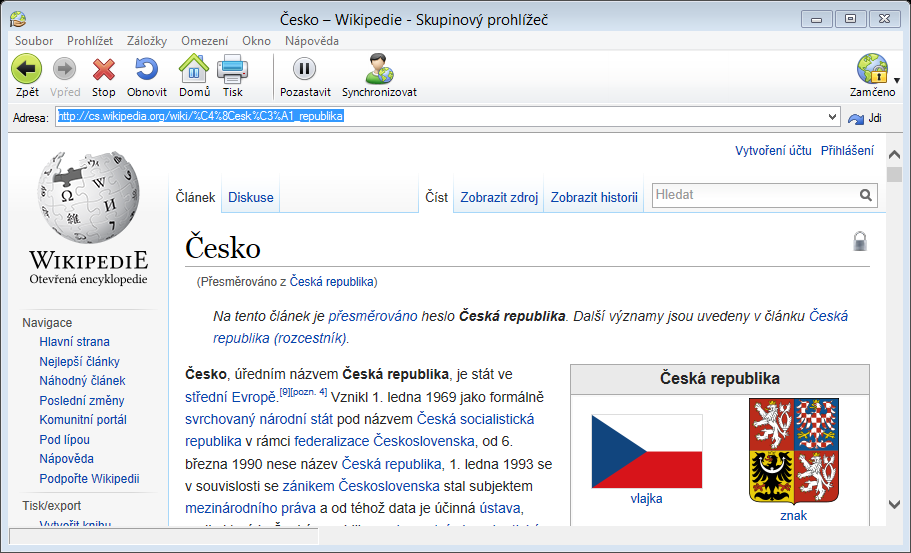Click the coat of arms image
The height and width of the screenshot is (553, 911).
[x=794, y=451]
